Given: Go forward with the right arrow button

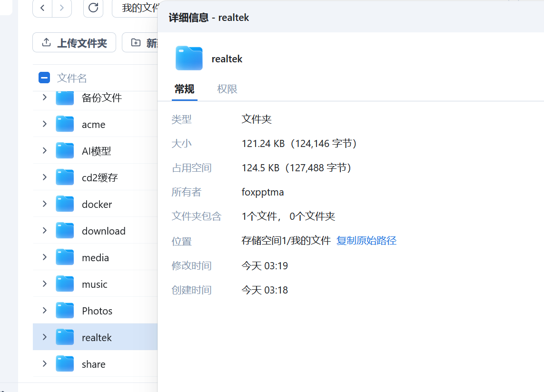Looking at the screenshot, I should (x=62, y=8).
